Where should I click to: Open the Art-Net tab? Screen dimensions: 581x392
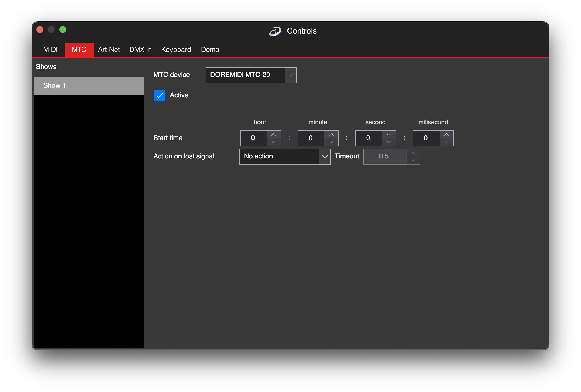tap(109, 50)
